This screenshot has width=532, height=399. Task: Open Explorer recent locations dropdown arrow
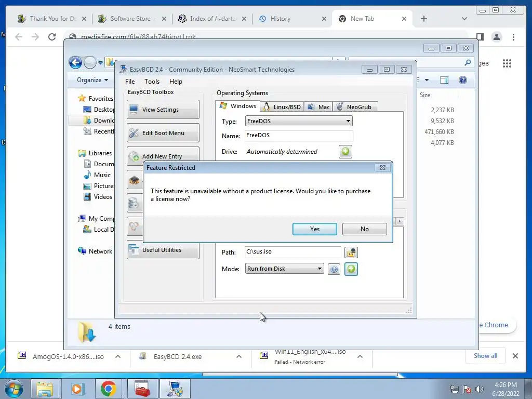point(100,63)
